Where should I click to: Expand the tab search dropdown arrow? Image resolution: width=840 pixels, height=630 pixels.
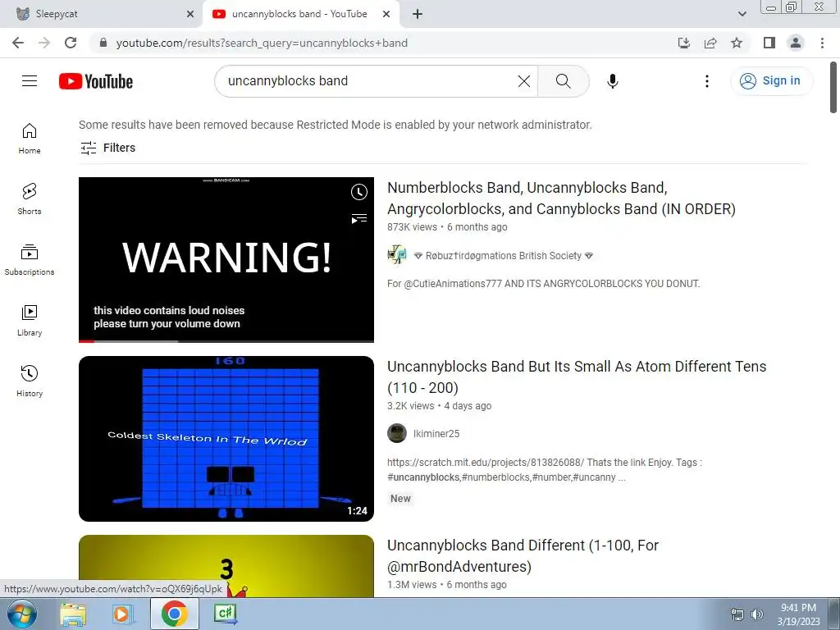[742, 14]
